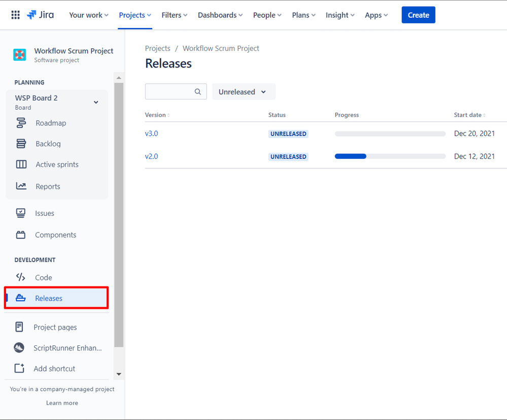Click the sidebar scroll down arrow
The width and height of the screenshot is (507, 420).
tap(119, 374)
